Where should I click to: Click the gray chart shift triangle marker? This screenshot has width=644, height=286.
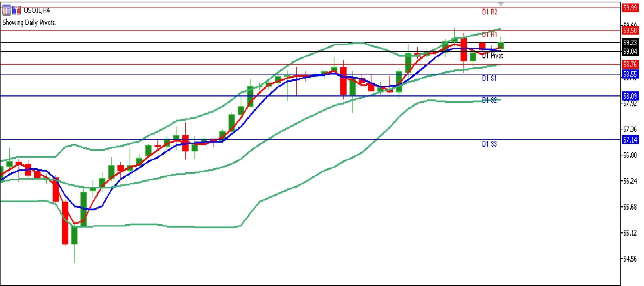[501, 3]
